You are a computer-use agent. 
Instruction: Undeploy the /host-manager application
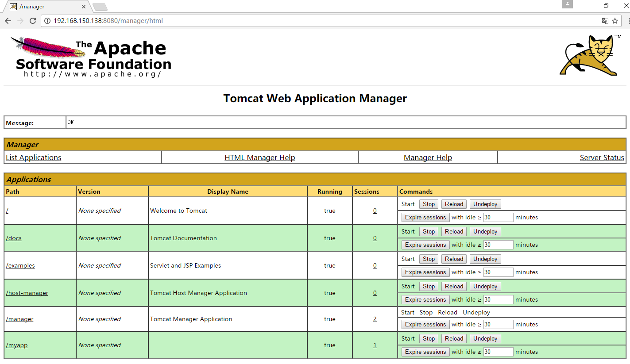tap(485, 286)
